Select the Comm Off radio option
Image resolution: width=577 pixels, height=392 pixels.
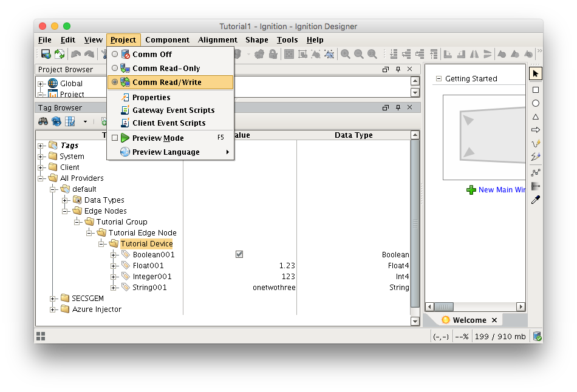click(115, 55)
